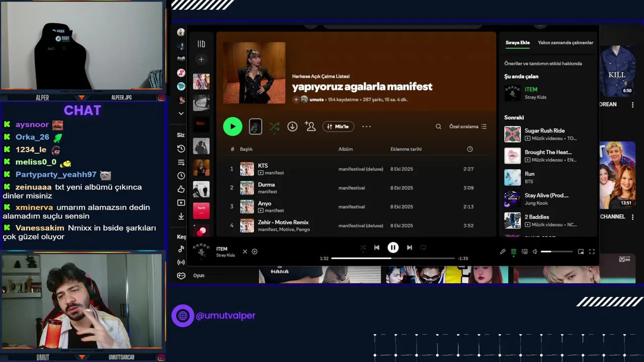Toggle the lyrics microphone icon
This screenshot has height=362, width=644.
[x=503, y=252]
